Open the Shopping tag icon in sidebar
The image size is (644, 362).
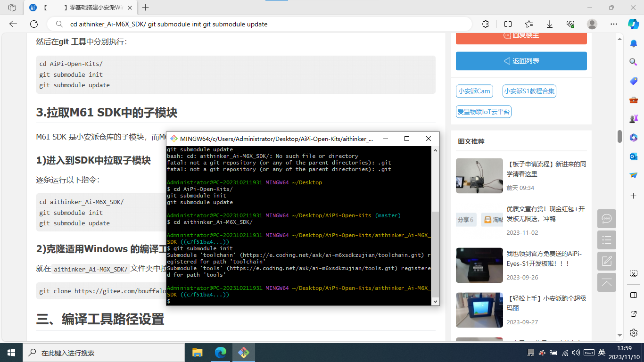(634, 81)
